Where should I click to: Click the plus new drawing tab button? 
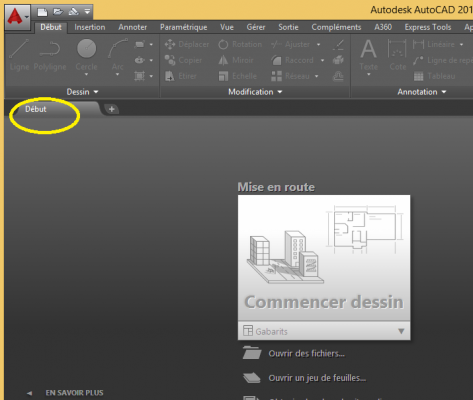111,109
